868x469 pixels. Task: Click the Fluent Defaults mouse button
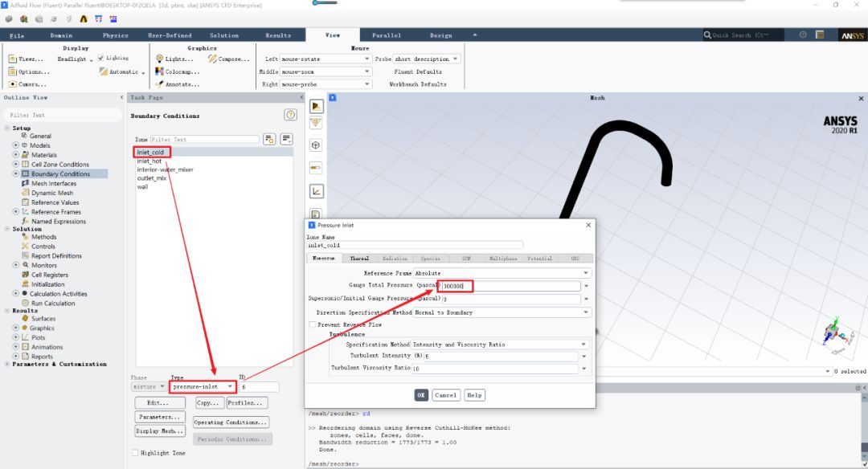click(x=418, y=71)
